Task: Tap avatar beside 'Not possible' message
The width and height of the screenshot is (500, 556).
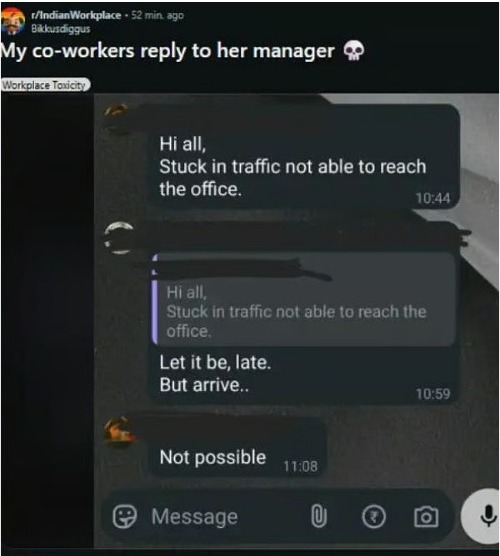Action: (119, 430)
